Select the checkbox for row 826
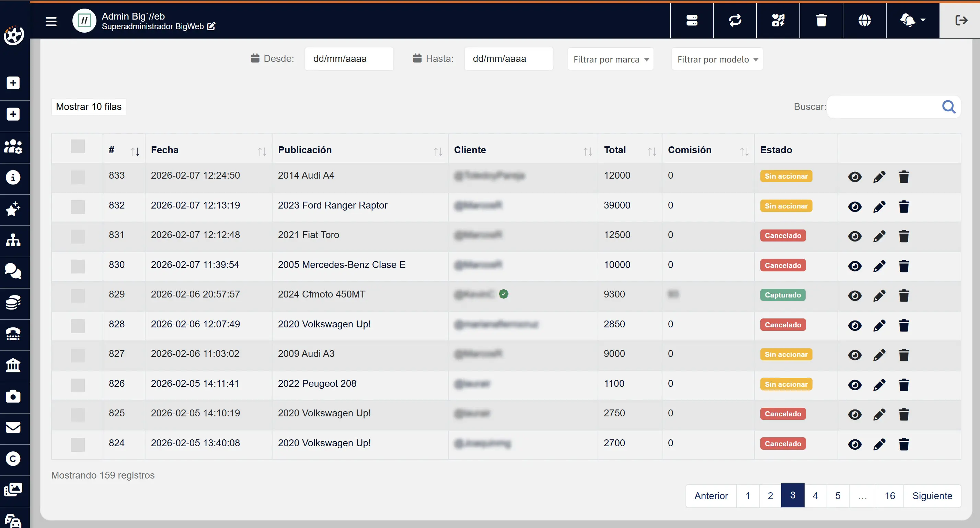Viewport: 980px width, 528px height. click(x=78, y=385)
